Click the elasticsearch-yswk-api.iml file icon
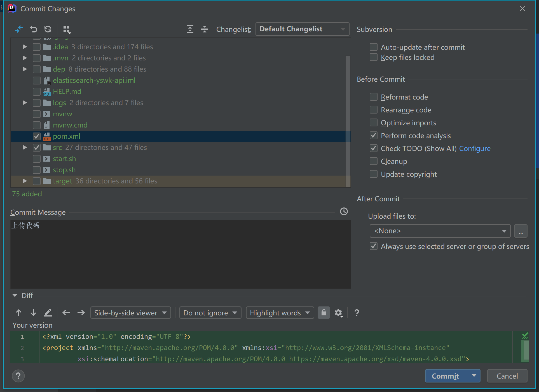 click(47, 81)
